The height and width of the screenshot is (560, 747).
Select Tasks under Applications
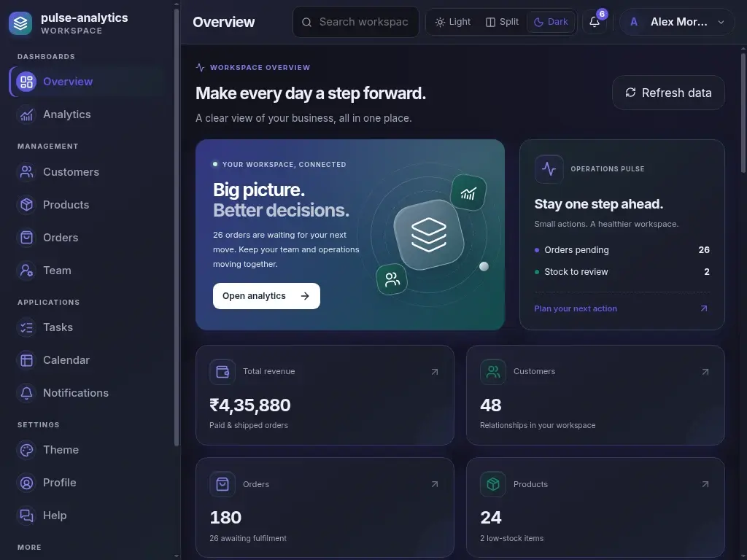point(58,327)
